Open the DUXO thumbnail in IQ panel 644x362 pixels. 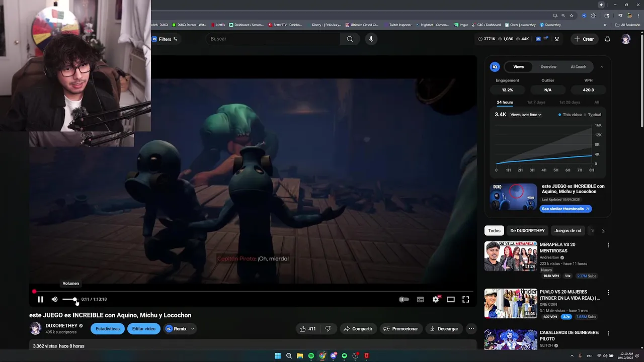tap(514, 197)
